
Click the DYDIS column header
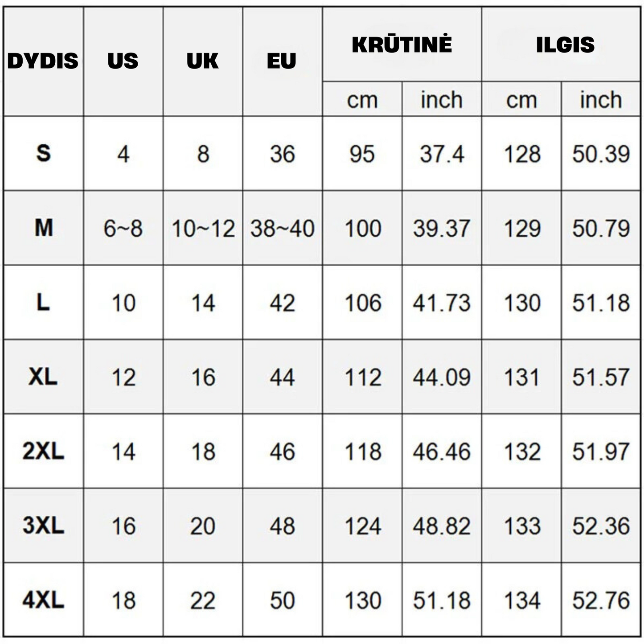coord(43,61)
